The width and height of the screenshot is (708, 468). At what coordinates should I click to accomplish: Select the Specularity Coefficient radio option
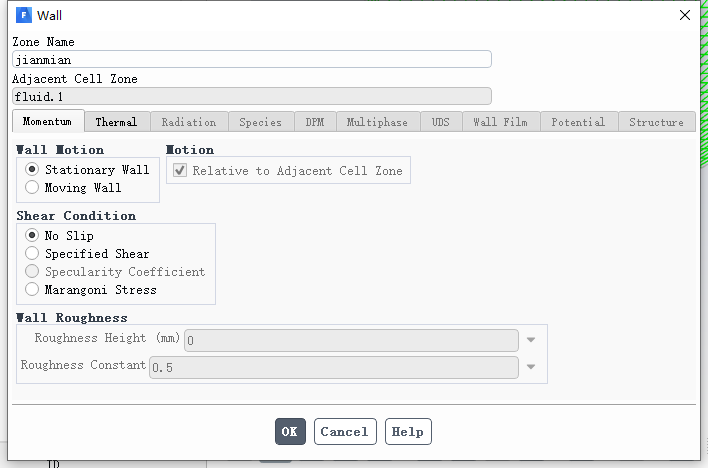(x=32, y=271)
